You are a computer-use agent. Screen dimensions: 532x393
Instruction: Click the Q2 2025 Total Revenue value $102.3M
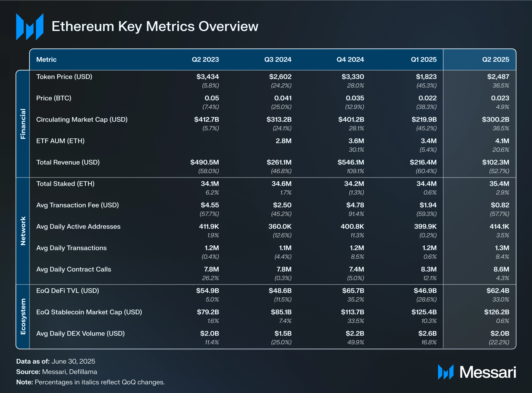(x=495, y=162)
